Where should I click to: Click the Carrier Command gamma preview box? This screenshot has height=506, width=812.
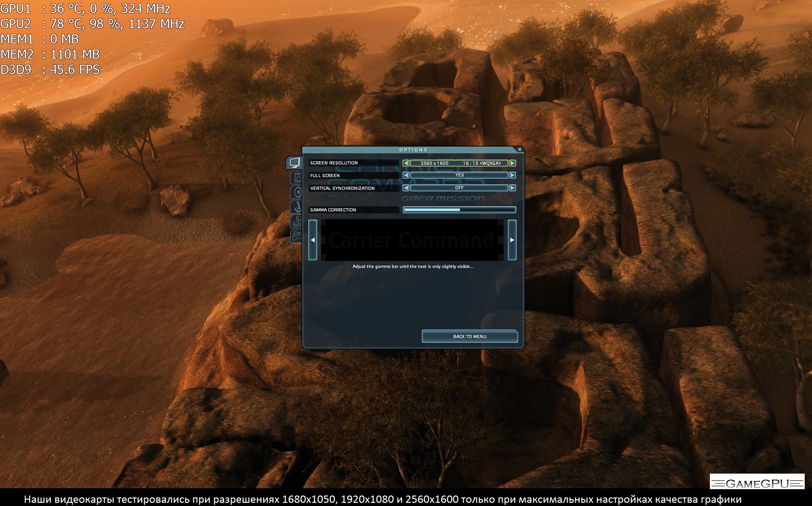[x=412, y=240]
